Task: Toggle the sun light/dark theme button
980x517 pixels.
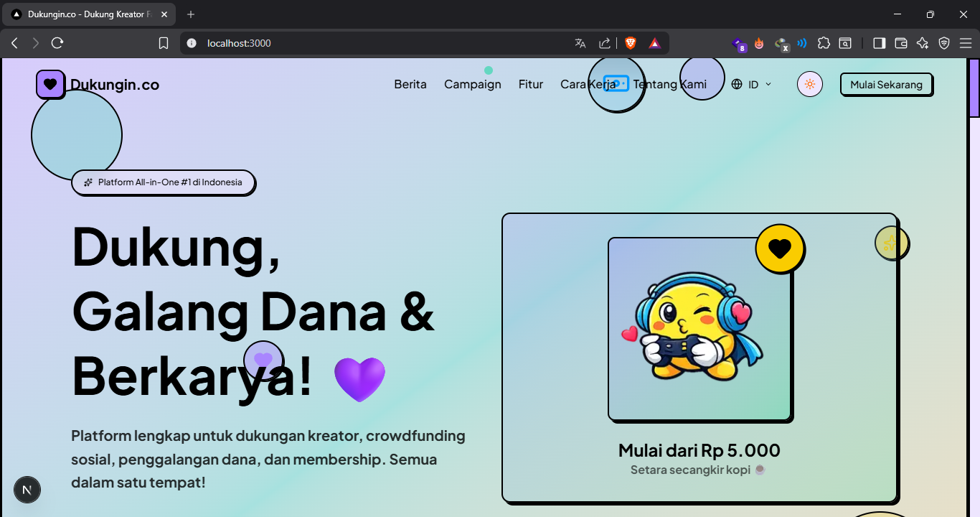Action: pyautogui.click(x=810, y=84)
